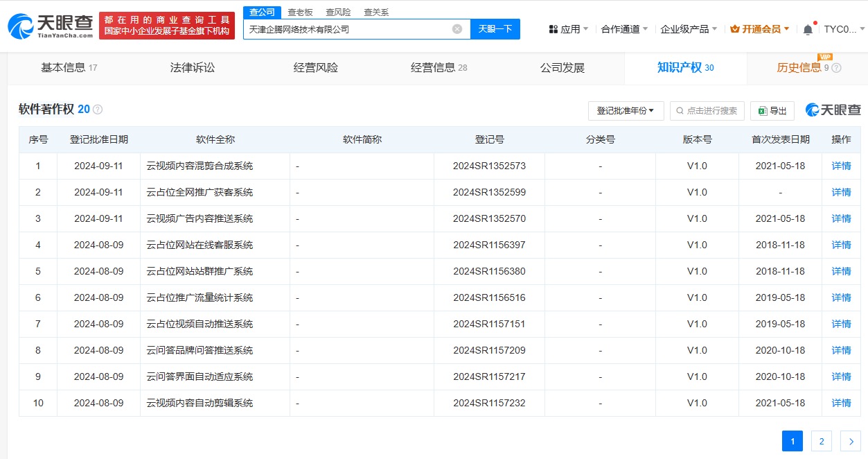Open the 合作通道 dropdown menu
The height and width of the screenshot is (459, 868).
(624, 29)
